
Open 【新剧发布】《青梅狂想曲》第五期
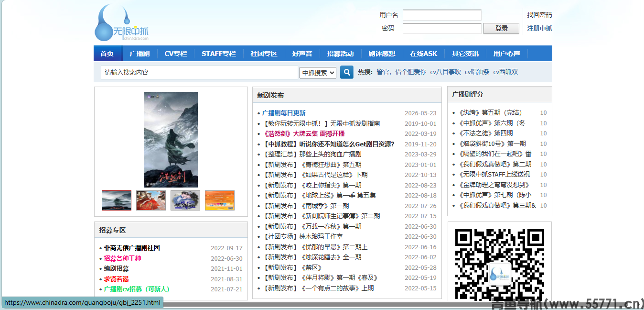pos(311,165)
